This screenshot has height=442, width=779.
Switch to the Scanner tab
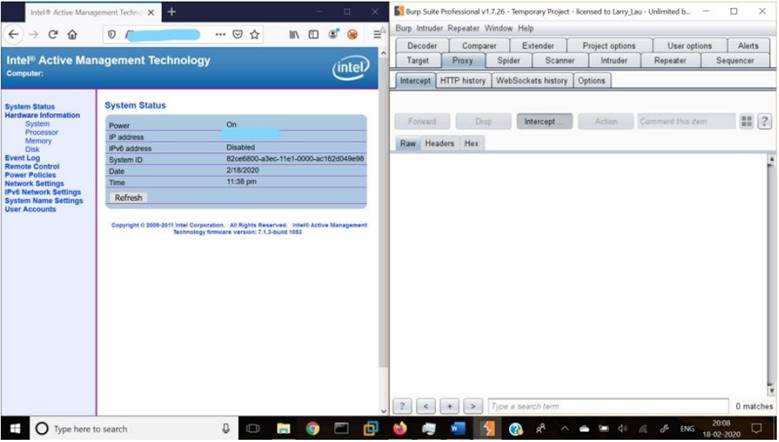560,61
